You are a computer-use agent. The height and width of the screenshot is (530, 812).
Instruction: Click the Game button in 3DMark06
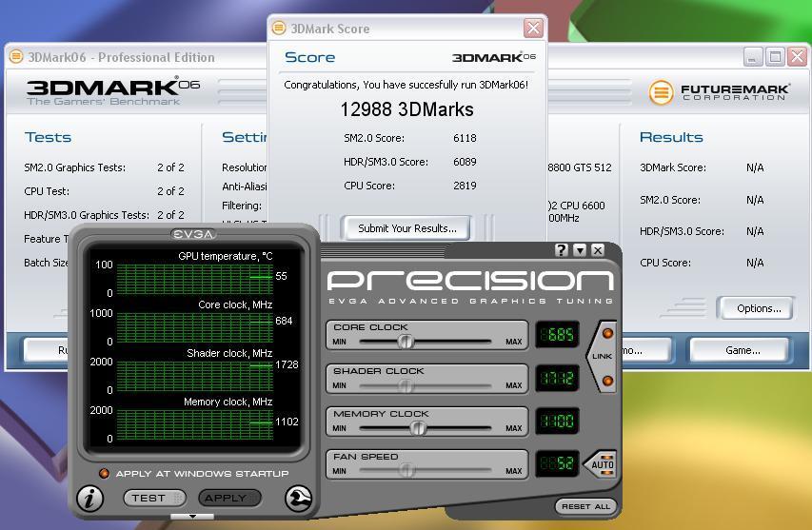coord(740,350)
